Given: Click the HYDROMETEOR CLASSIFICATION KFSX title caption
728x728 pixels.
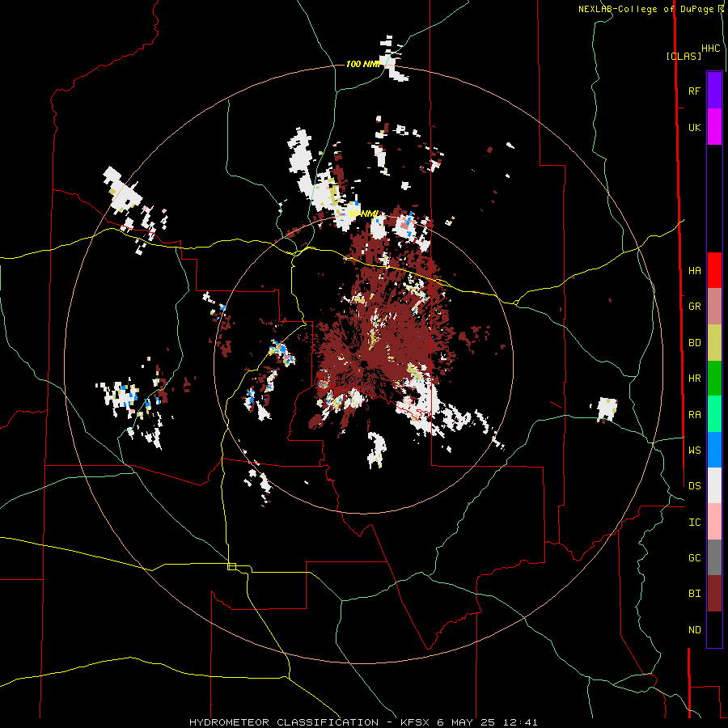Looking at the screenshot, I should pos(363,722).
